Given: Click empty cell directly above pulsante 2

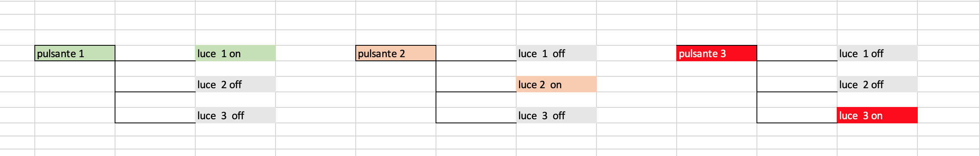Looking at the screenshot, I should pos(396,38).
